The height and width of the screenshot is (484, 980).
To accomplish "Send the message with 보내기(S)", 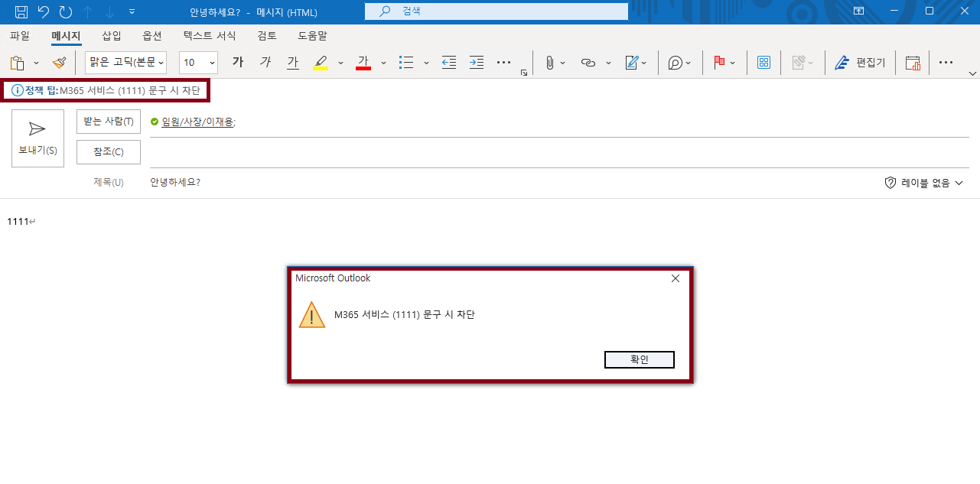I will [37, 138].
